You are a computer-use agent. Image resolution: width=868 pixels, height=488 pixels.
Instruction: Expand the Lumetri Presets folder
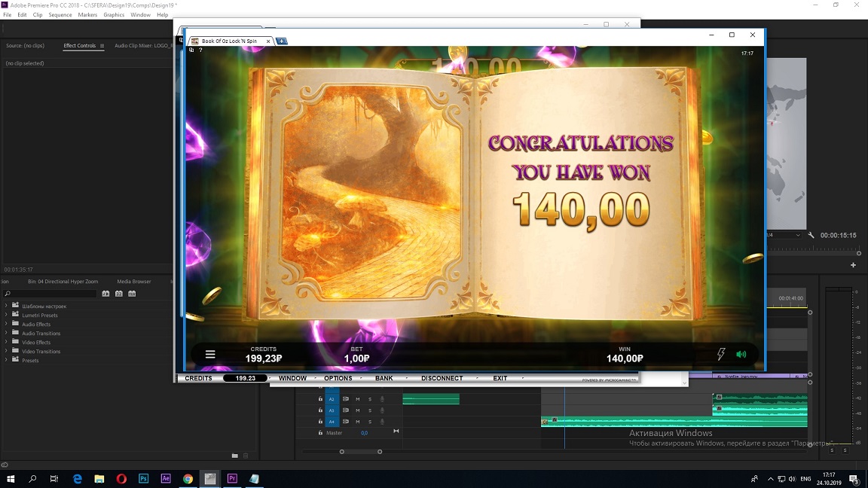(x=6, y=316)
